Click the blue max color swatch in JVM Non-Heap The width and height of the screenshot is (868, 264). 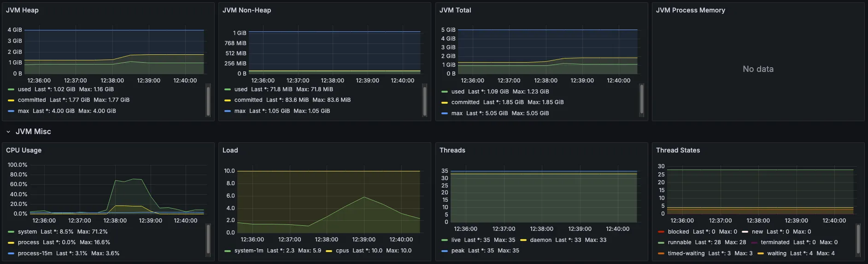tap(227, 111)
